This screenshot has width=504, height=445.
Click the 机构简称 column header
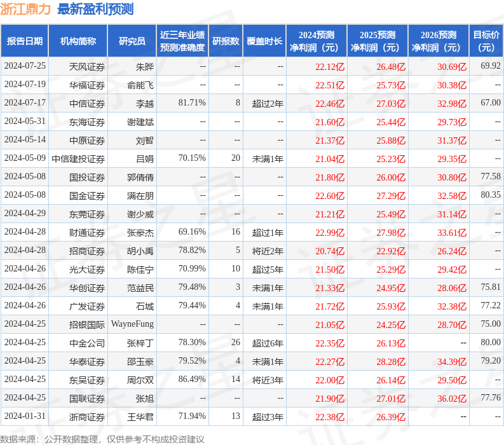point(78,41)
